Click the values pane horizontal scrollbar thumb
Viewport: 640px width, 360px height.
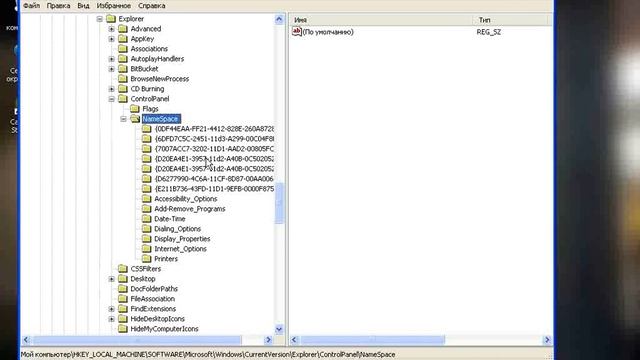point(372,340)
